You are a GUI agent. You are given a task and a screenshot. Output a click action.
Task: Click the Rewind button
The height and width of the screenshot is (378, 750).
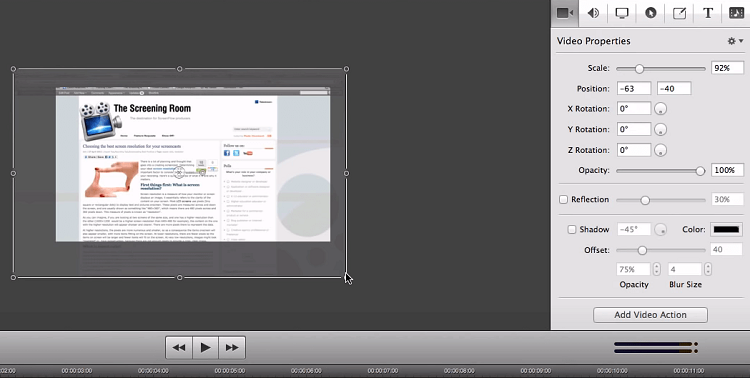(x=179, y=347)
